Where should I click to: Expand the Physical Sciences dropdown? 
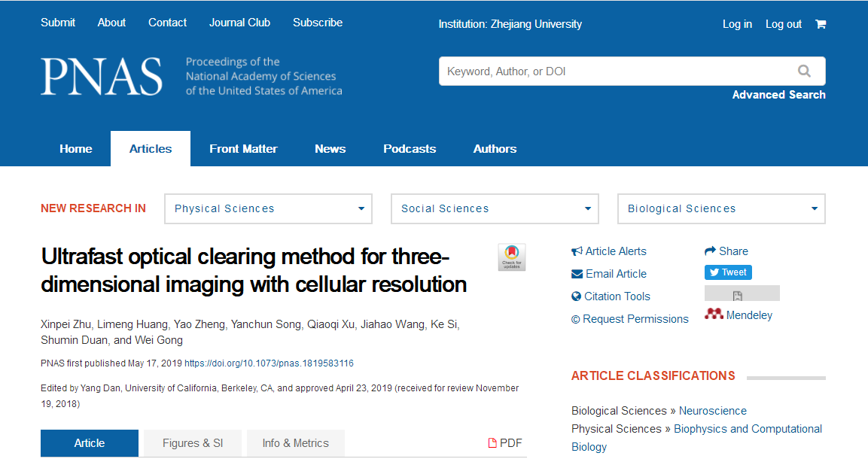point(268,209)
